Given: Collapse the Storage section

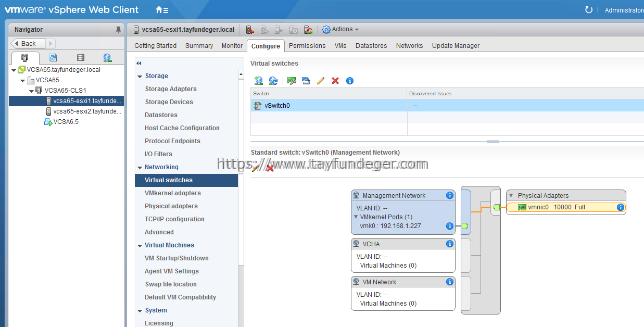Looking at the screenshot, I should 140,76.
